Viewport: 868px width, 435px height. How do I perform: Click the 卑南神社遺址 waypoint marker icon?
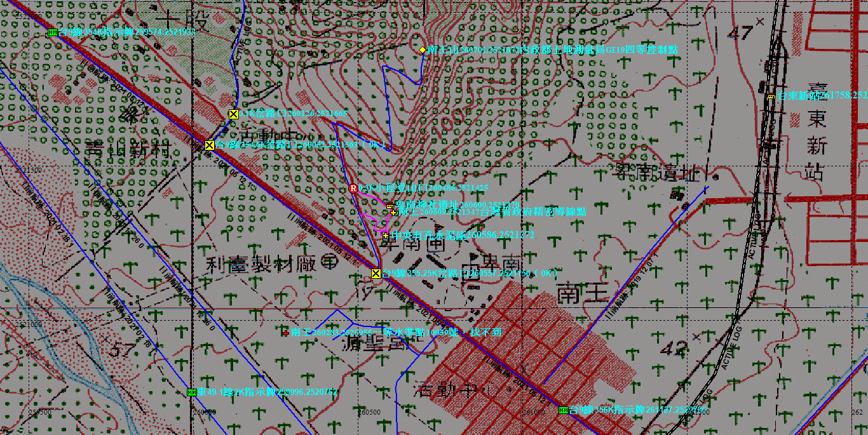point(390,206)
